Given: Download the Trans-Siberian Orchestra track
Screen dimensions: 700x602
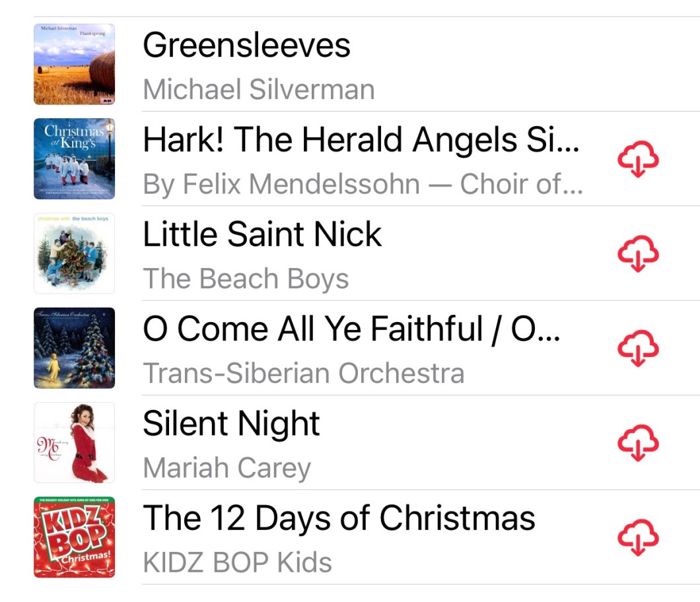Looking at the screenshot, I should (638, 349).
